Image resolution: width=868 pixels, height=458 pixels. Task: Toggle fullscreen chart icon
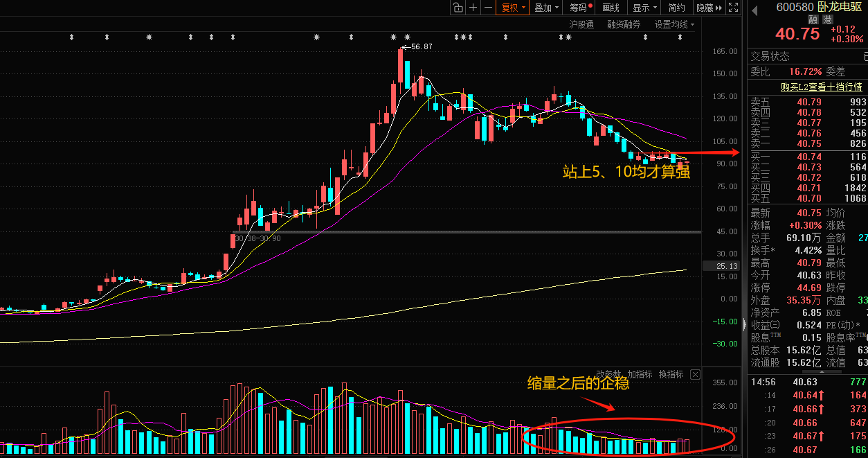pos(734,8)
